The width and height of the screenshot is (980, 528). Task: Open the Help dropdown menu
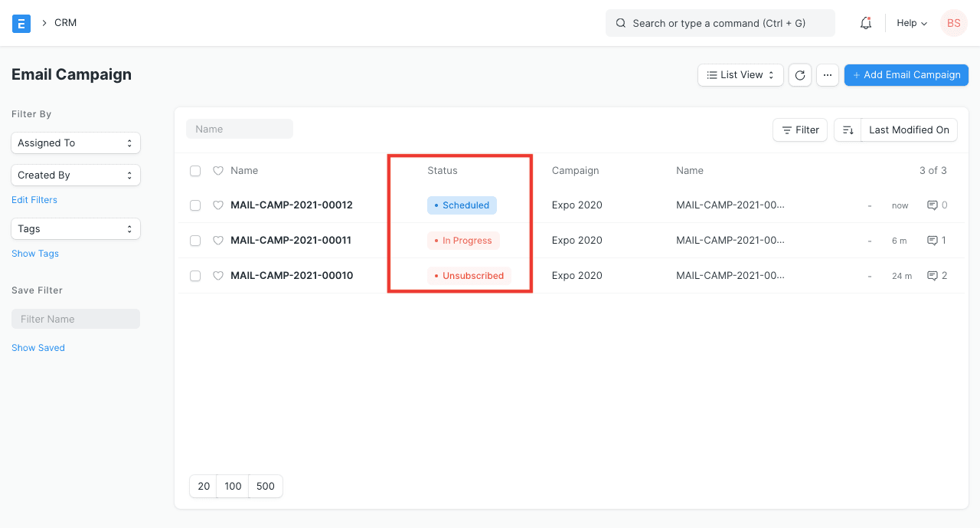912,23
